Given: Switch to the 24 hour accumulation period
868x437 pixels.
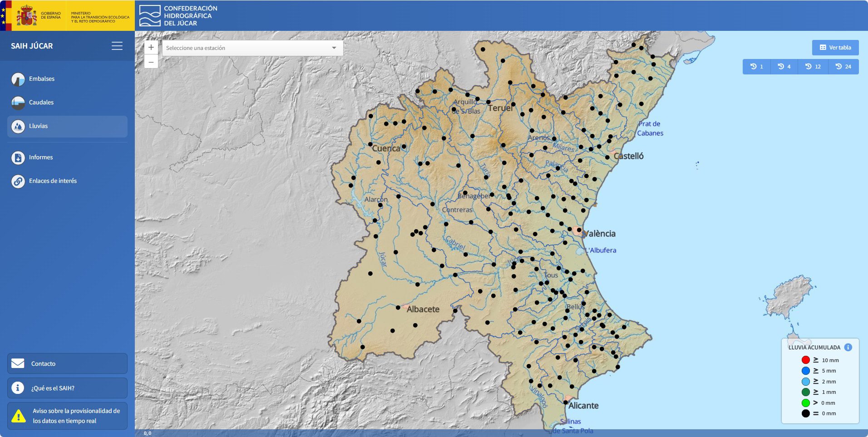Looking at the screenshot, I should pos(843,67).
